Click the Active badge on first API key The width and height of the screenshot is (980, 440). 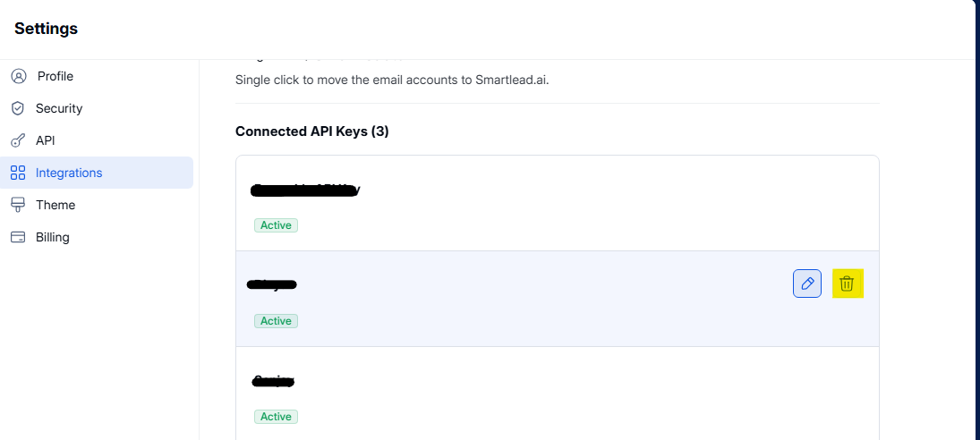point(276,225)
